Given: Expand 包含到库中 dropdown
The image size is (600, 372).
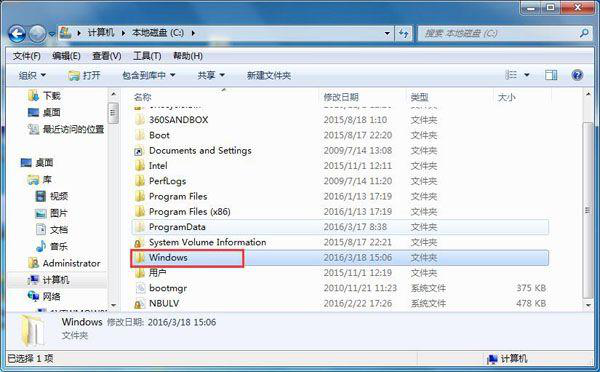Looking at the screenshot, I should pos(148,75).
